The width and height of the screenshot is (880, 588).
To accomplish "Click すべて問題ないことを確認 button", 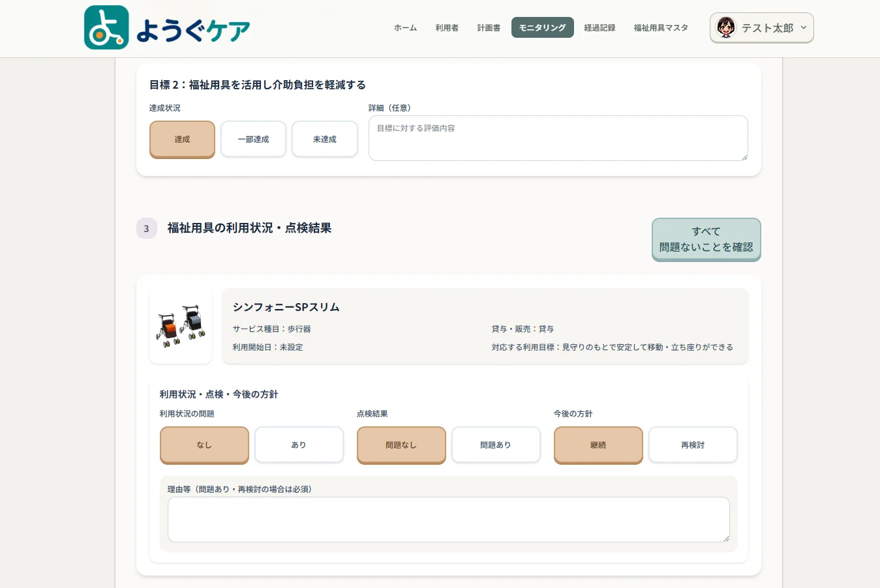I will pos(706,239).
